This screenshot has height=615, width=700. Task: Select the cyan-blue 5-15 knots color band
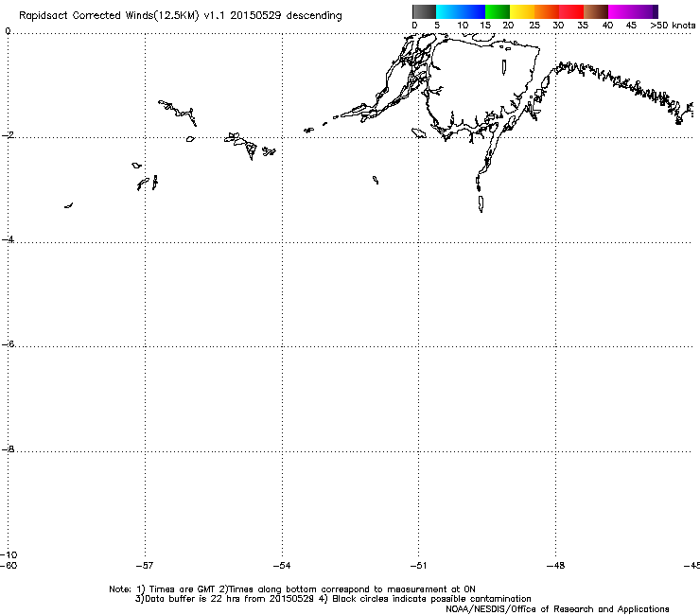[461, 11]
